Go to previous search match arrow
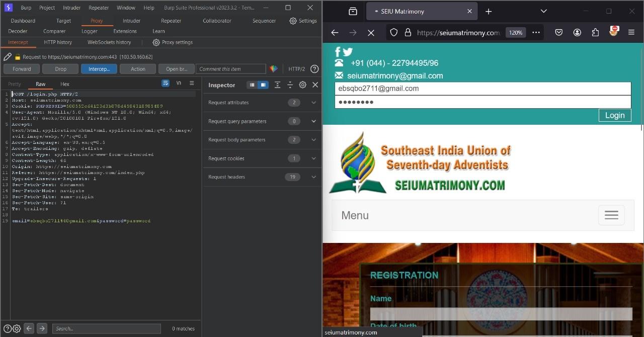Image resolution: width=644 pixels, height=337 pixels. (29, 328)
